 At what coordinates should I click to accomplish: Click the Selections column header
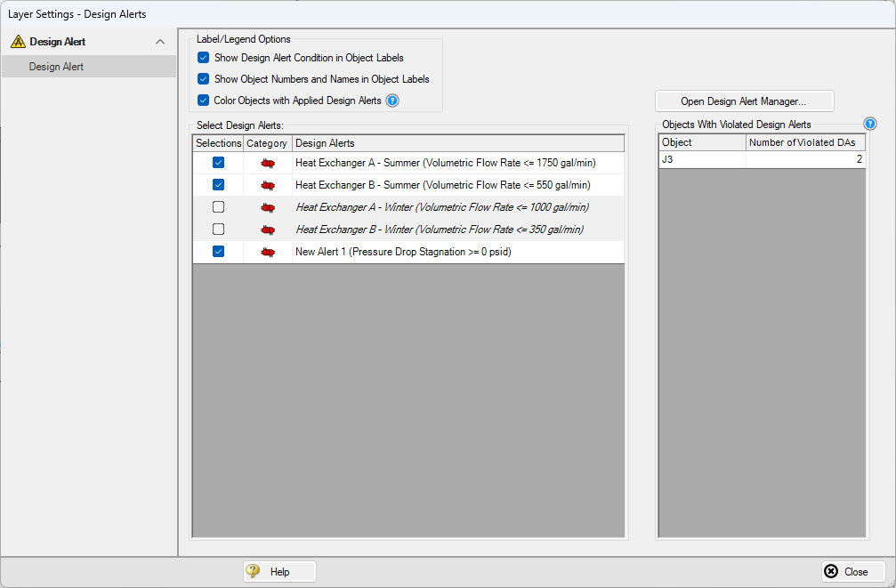pyautogui.click(x=218, y=143)
